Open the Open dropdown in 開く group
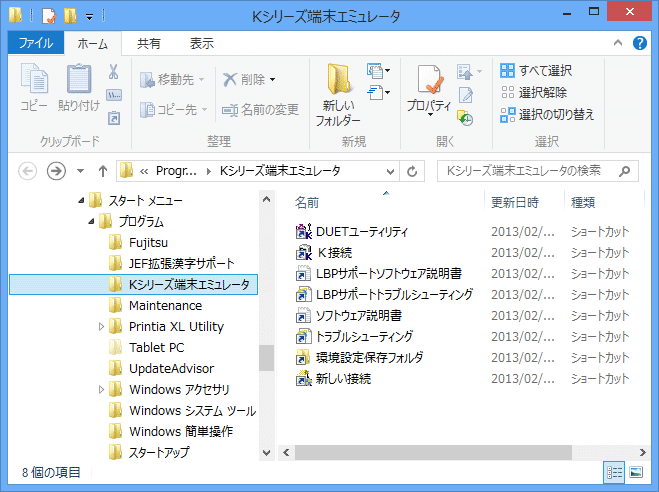659x492 pixels. 469,72
